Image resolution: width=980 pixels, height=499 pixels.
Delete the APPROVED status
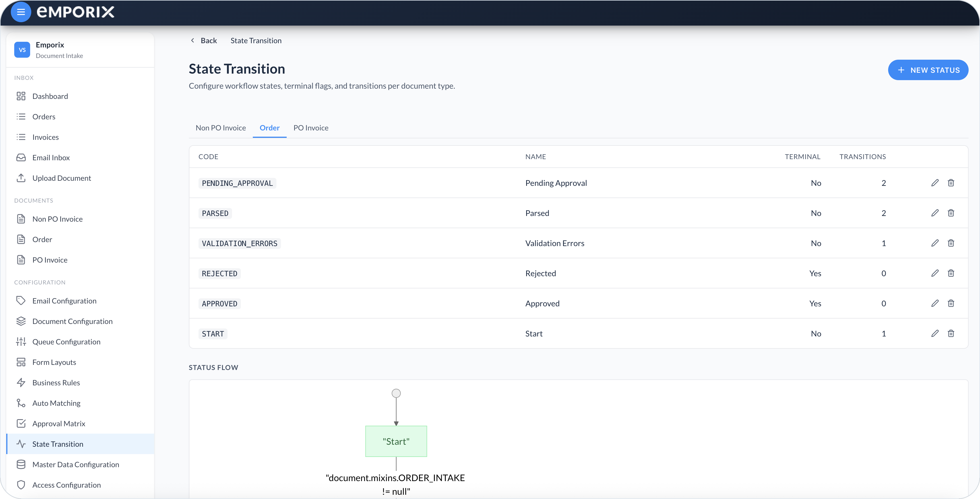[951, 303]
